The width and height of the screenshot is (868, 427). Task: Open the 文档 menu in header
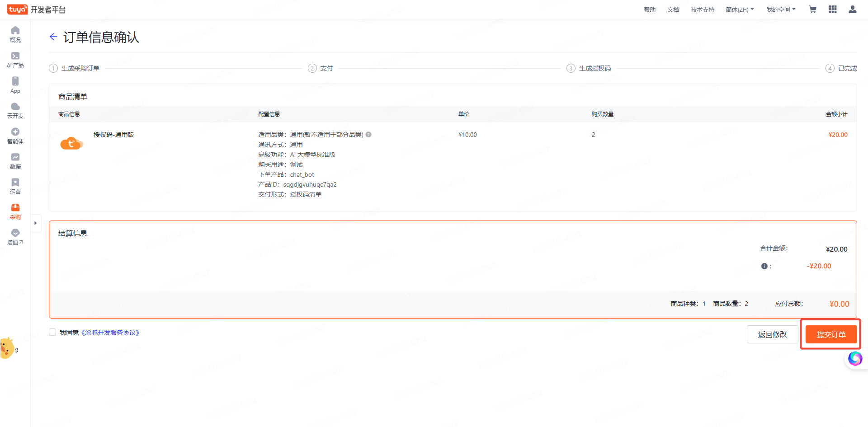(673, 9)
